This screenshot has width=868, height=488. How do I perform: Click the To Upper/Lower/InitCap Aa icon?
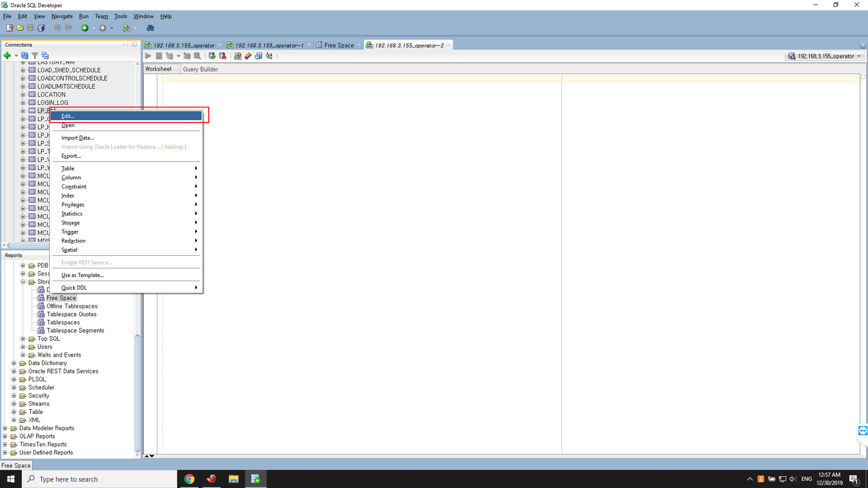click(269, 56)
